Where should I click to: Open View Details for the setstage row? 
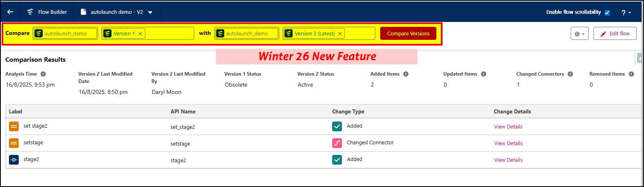pyautogui.click(x=508, y=143)
